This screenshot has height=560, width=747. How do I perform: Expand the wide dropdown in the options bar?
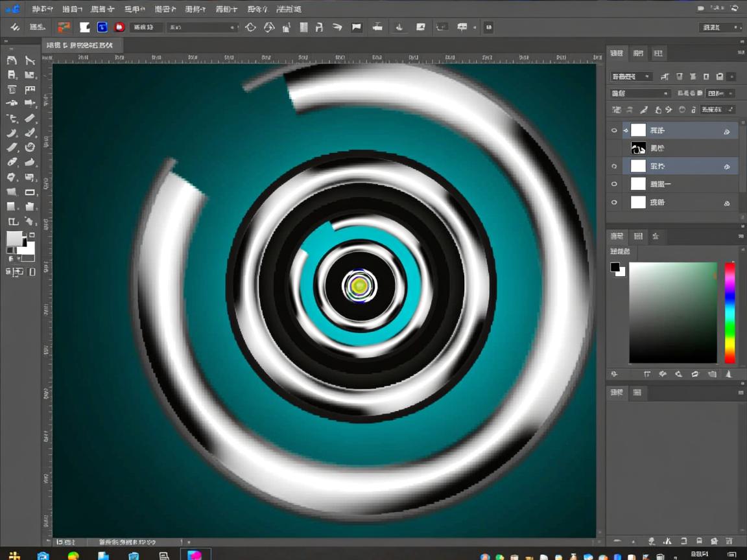[x=202, y=27]
